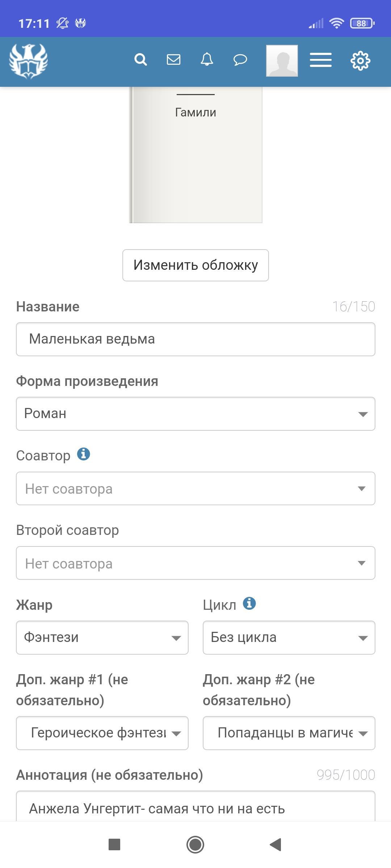Image resolution: width=391 pixels, height=868 pixels.
Task: Tap the eagle site logo
Action: (x=28, y=61)
